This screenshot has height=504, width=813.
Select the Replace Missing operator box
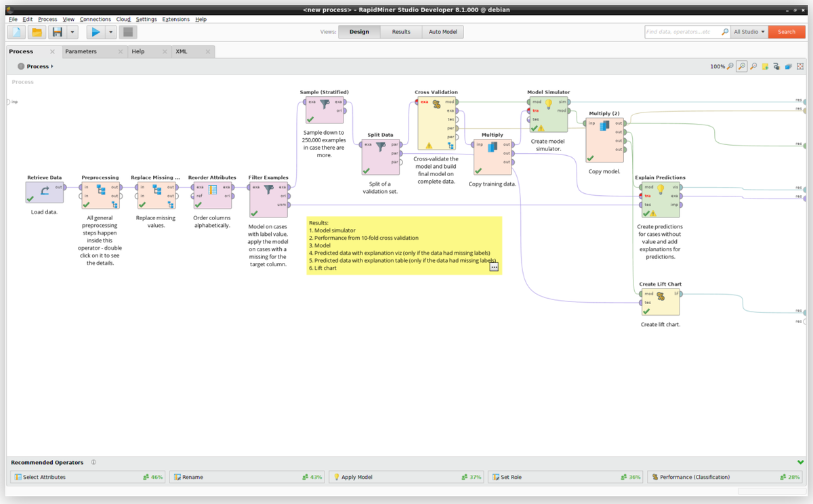tap(156, 195)
